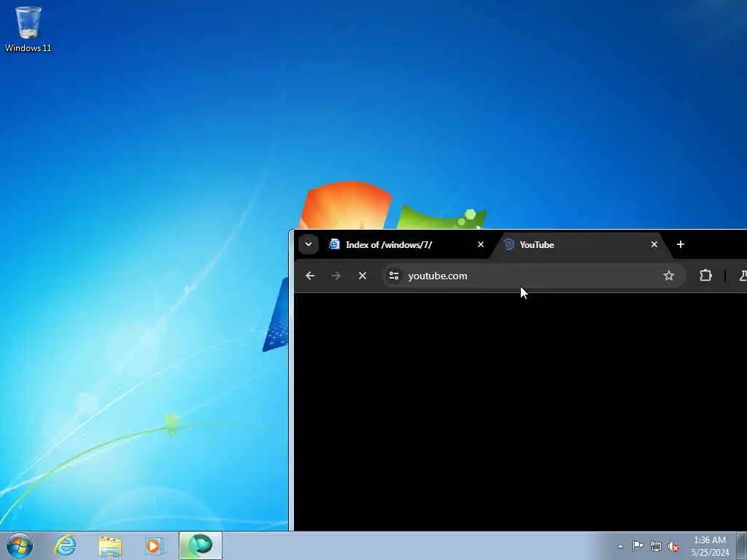
Task: Click the YouTube tab loading spinner icon
Action: pyautogui.click(x=508, y=244)
